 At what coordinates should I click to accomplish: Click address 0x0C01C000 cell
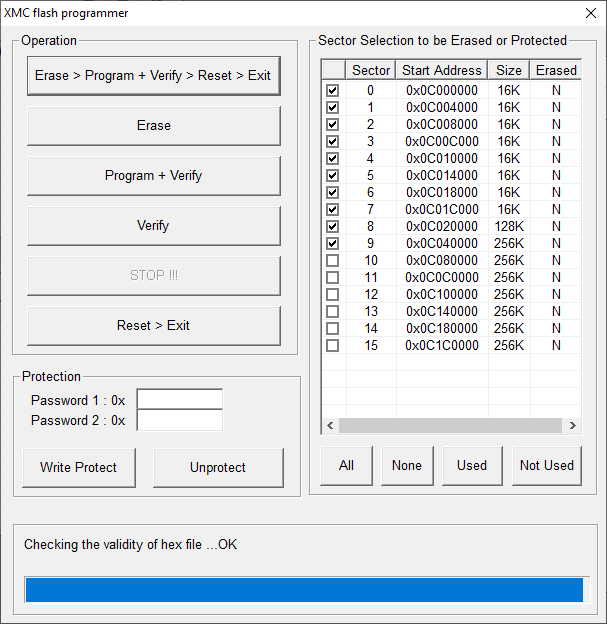442,209
